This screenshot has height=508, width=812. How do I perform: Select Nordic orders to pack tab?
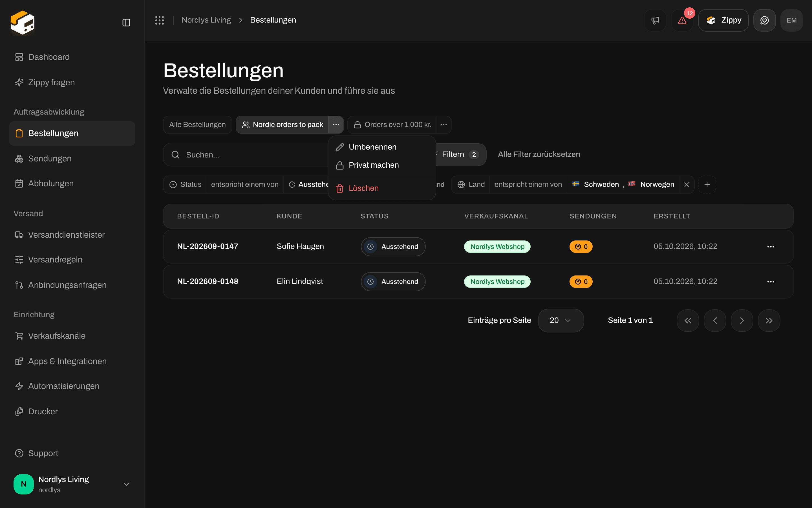tap(282, 125)
